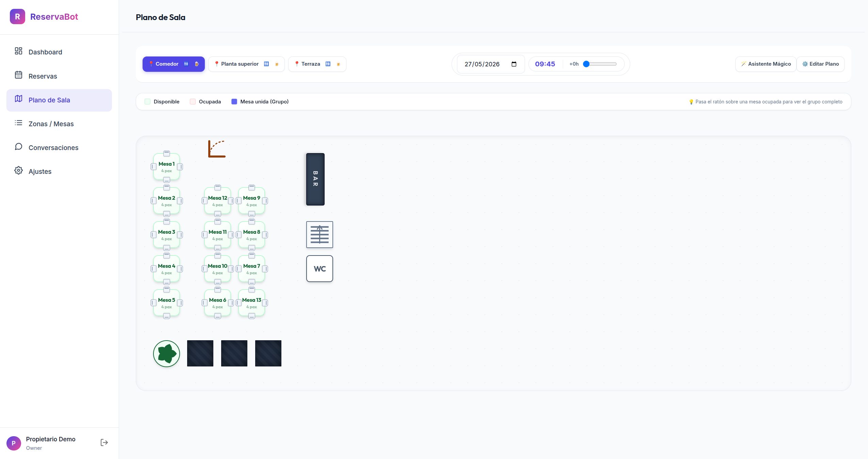Click the Owner role label
868x459 pixels.
(x=34, y=448)
